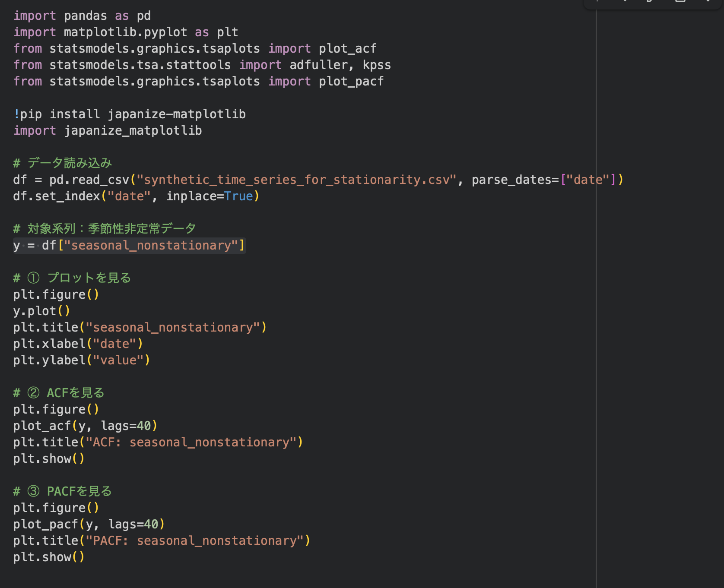Click the 'True' value of inplace
The image size is (724, 588).
(238, 196)
